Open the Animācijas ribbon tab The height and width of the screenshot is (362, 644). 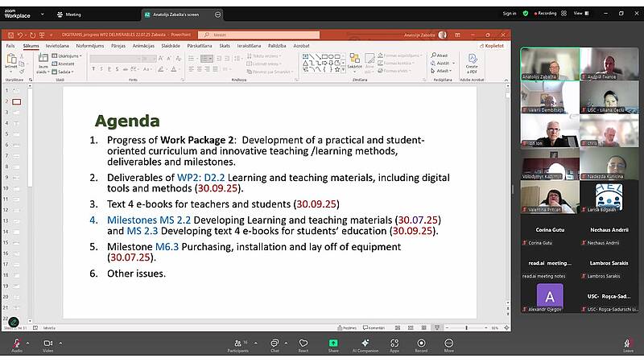(143, 46)
